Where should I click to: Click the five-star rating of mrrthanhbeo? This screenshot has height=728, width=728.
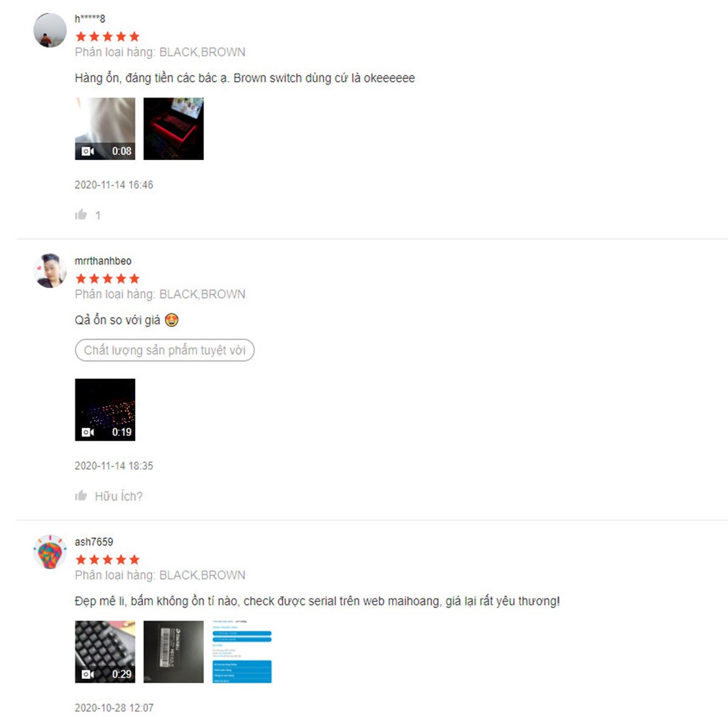(x=107, y=279)
